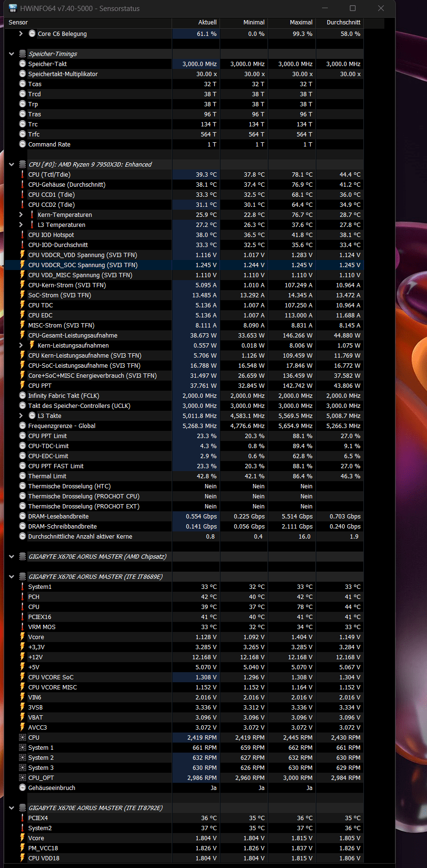Expand the L3 Temperaturen subtree
The width and height of the screenshot is (427, 868).
tap(21, 225)
